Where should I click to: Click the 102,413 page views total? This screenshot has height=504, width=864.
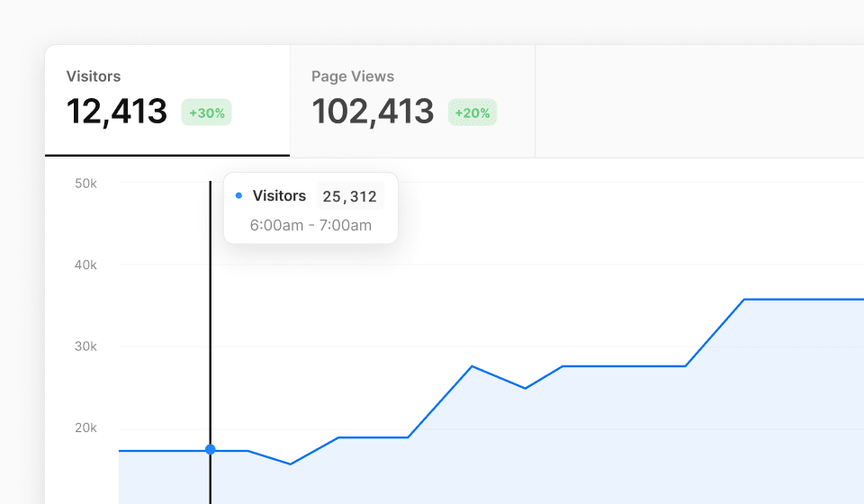pyautogui.click(x=373, y=112)
